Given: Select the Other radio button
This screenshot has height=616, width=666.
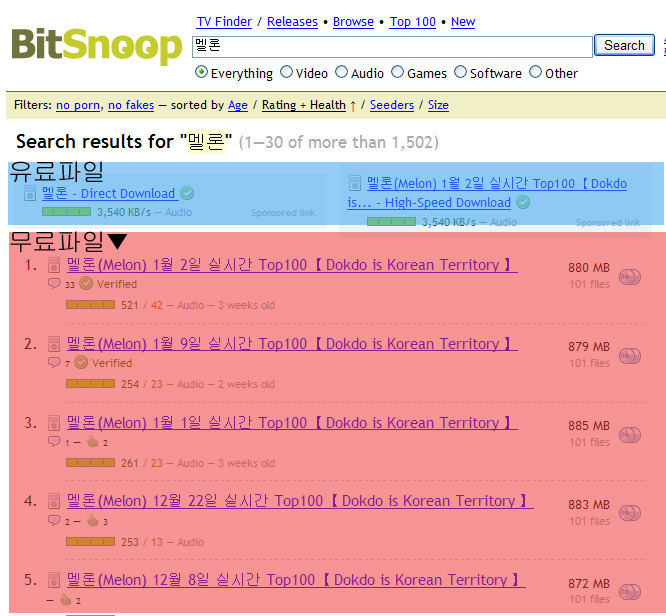Looking at the screenshot, I should [536, 72].
